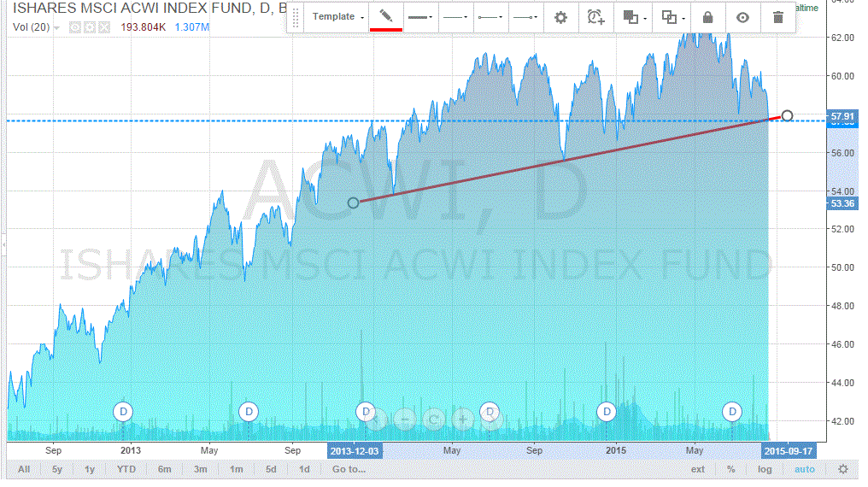Open line style dropdown
The width and height of the screenshot is (868, 487).
[455, 18]
